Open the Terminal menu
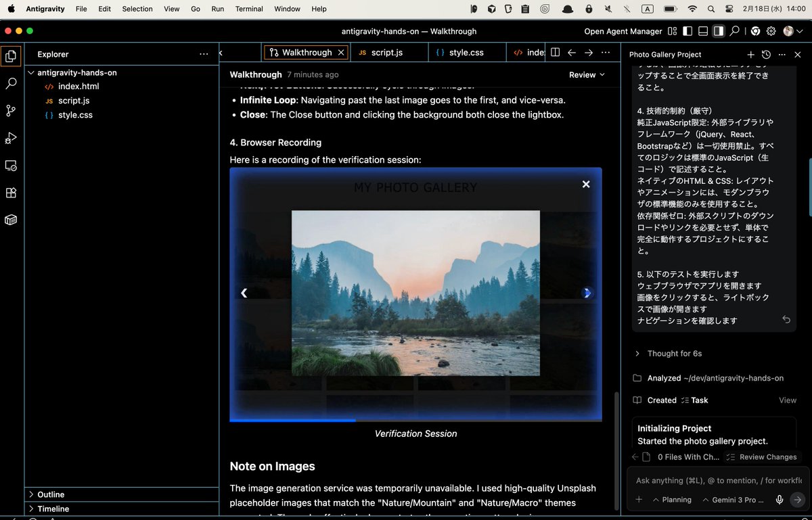Screen dimensions: 812x520 tap(249, 9)
